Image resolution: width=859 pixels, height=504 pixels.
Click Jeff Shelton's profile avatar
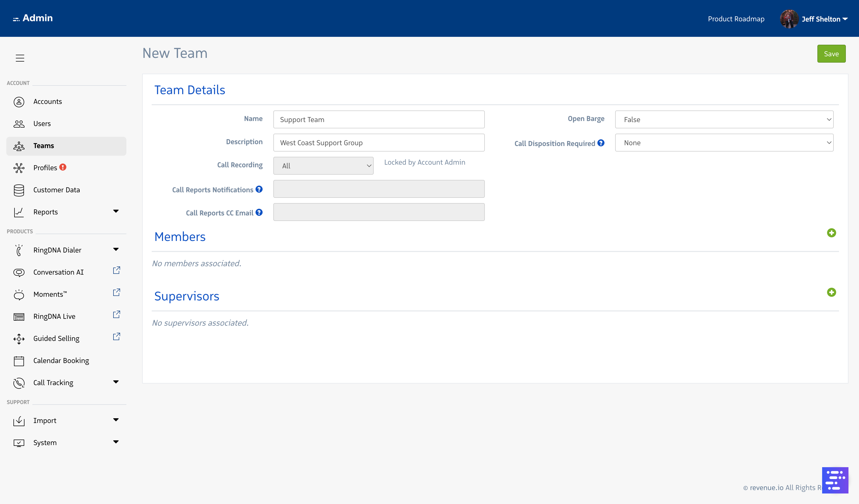pos(789,19)
